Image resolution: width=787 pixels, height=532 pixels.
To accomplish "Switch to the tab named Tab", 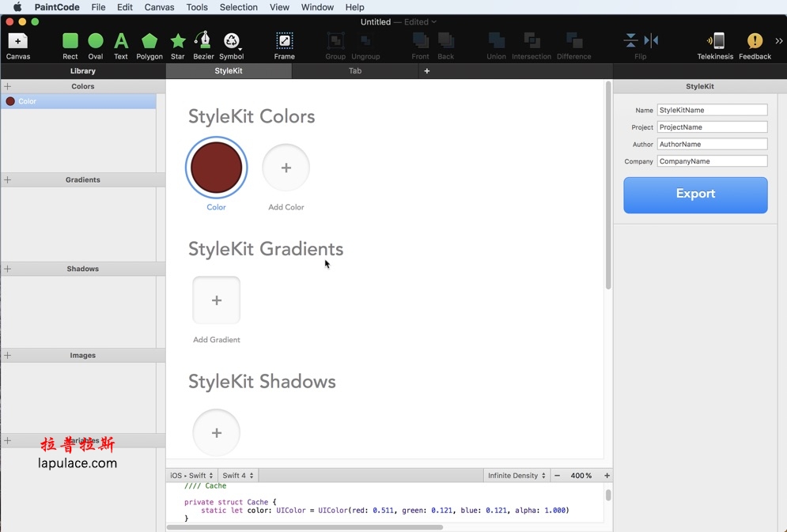I will [x=355, y=70].
